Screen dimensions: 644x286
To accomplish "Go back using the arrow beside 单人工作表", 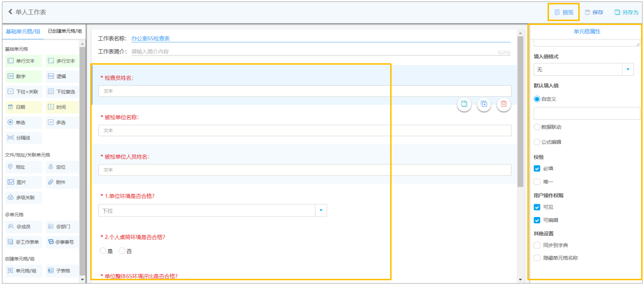I will pyautogui.click(x=10, y=12).
